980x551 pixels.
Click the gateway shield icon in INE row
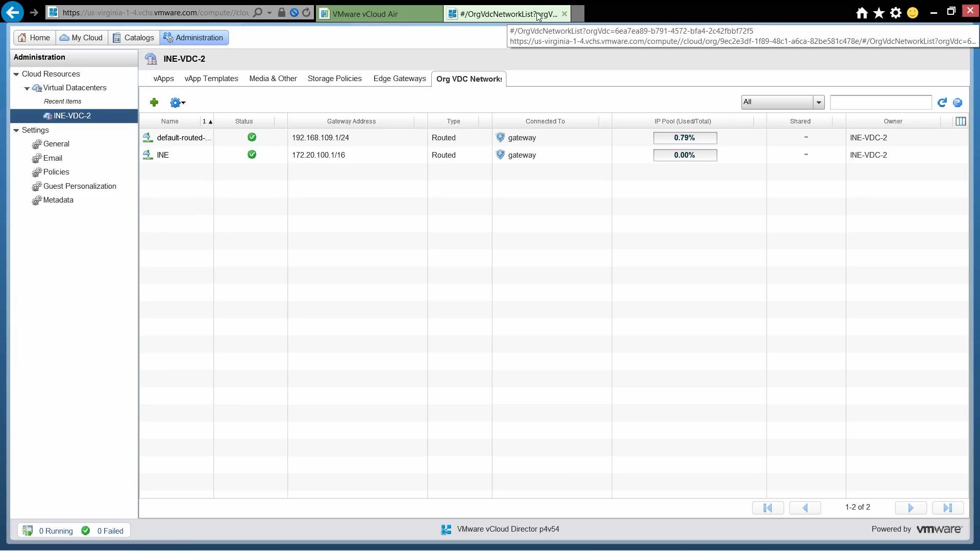tap(501, 155)
